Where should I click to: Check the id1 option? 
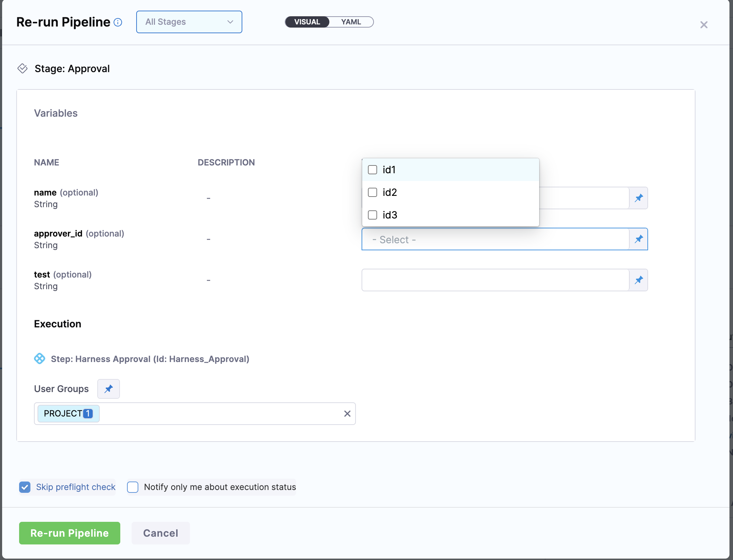pyautogui.click(x=373, y=170)
